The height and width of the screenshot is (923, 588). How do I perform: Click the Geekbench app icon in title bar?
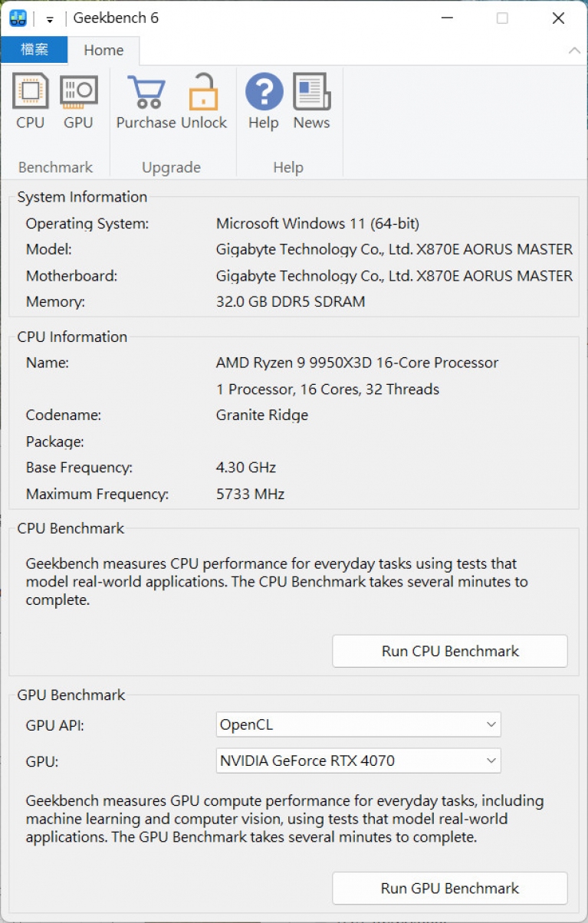(x=18, y=18)
